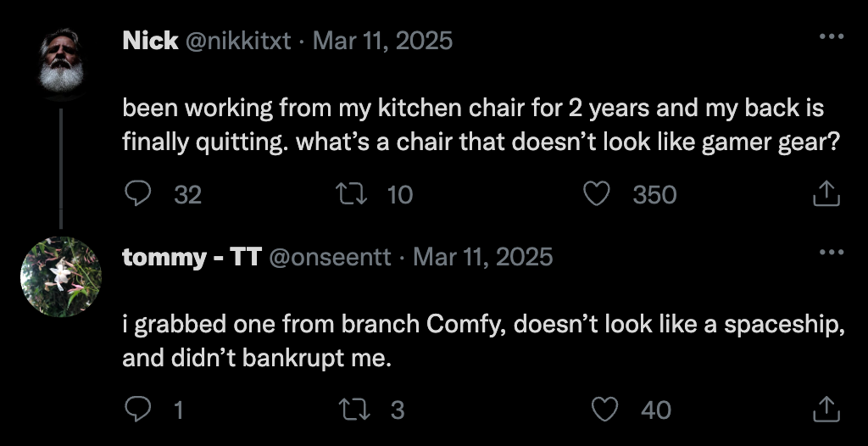Open tommy's reply text about spaceship
868x446 pixels.
pos(483,341)
